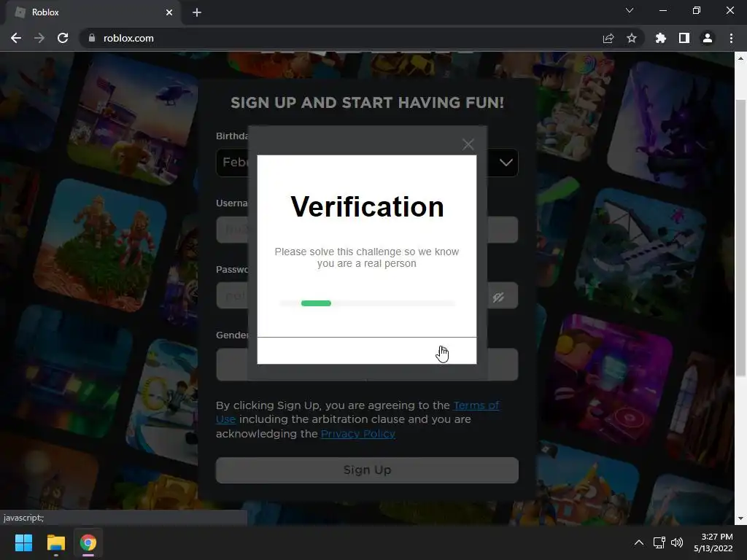
Task: Toggle the Chrome side panel icon
Action: click(x=684, y=38)
